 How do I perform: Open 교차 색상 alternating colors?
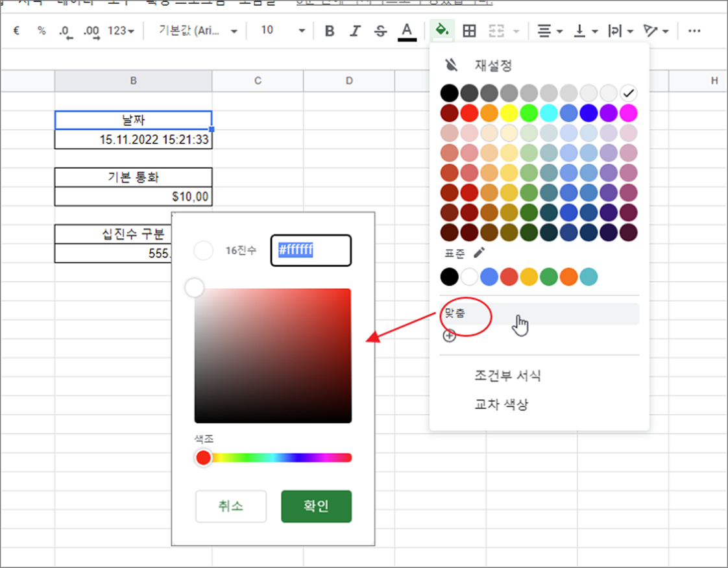point(502,404)
